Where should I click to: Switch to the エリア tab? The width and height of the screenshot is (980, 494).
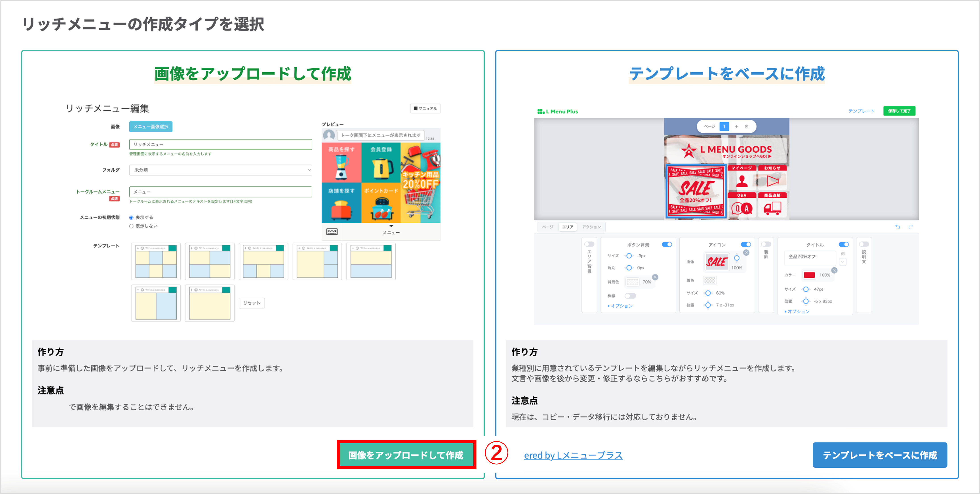[x=568, y=227]
